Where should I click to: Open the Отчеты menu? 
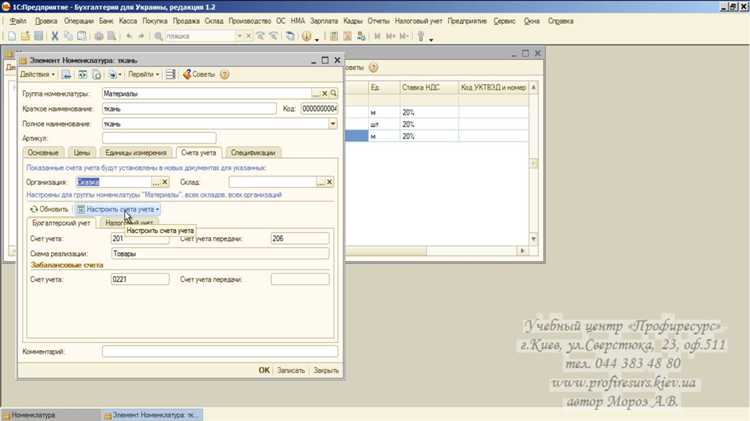click(x=378, y=21)
